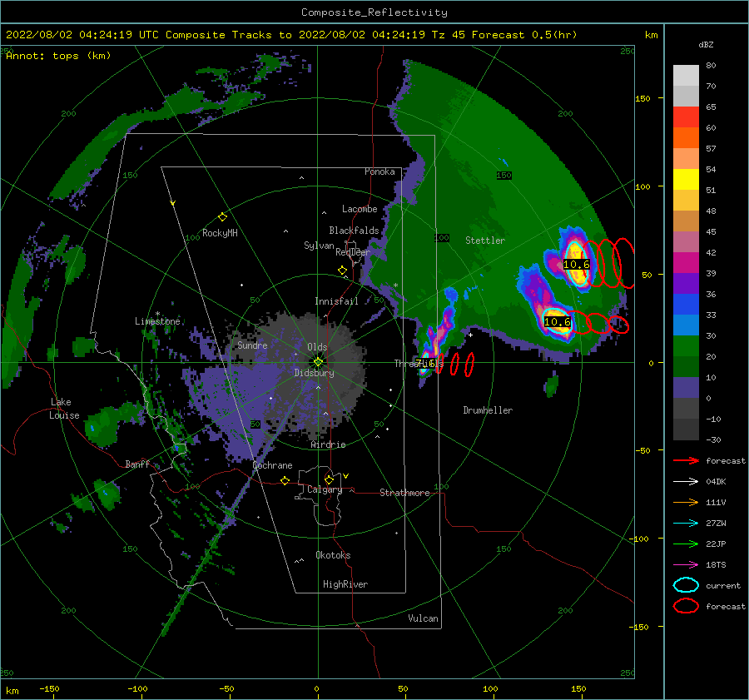This screenshot has height=700, width=749.
Task: Click the Sylvan label
Action: tap(319, 246)
